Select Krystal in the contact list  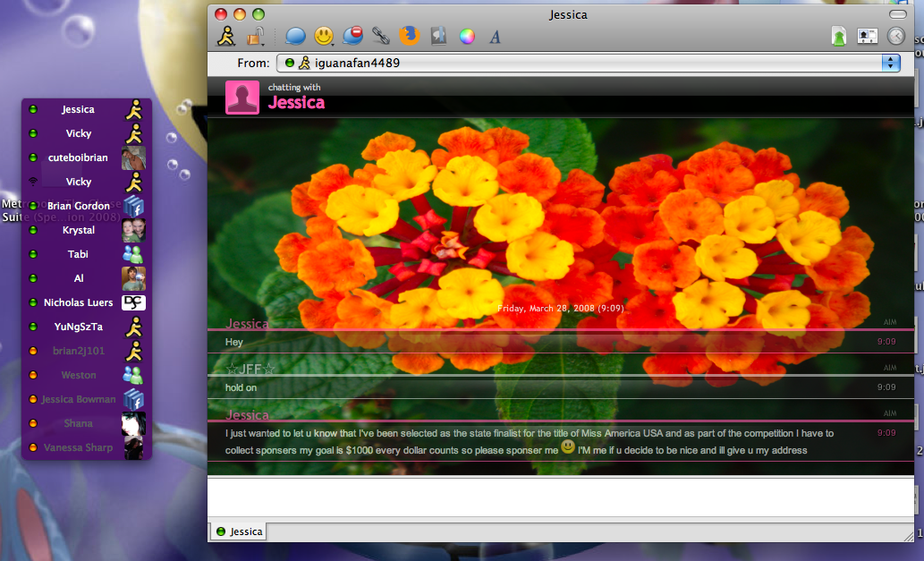pyautogui.click(x=87, y=231)
